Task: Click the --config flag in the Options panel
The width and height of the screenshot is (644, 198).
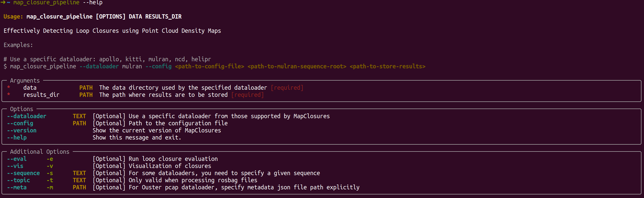Action: (x=20, y=123)
